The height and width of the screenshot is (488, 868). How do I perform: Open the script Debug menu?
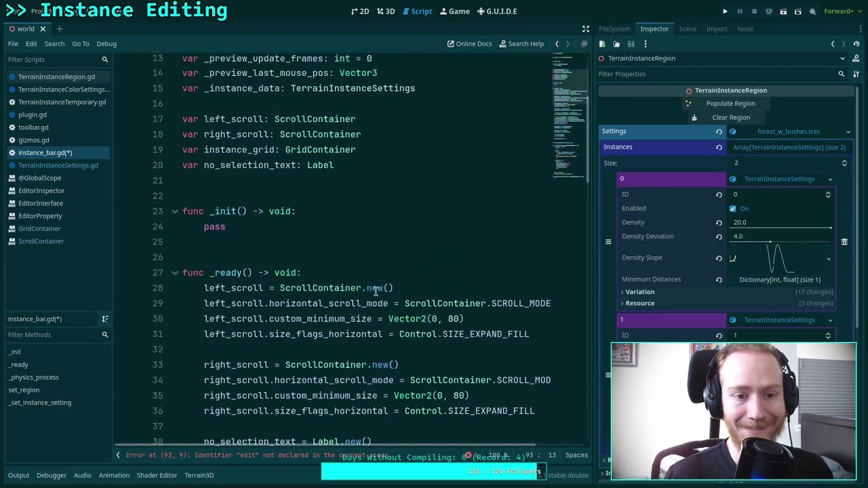tap(106, 44)
